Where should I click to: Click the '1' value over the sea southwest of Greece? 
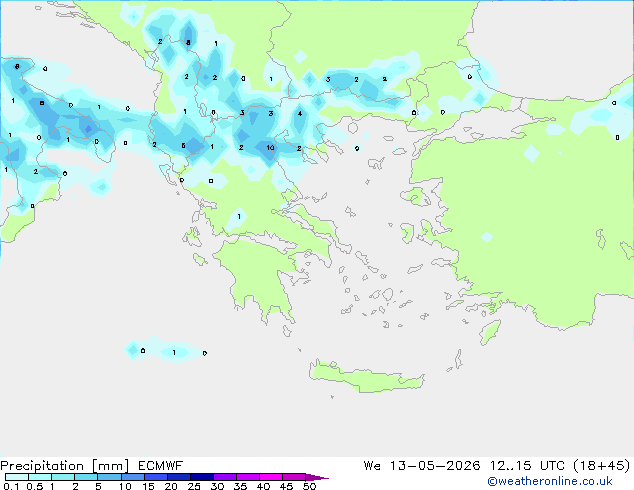(x=174, y=353)
